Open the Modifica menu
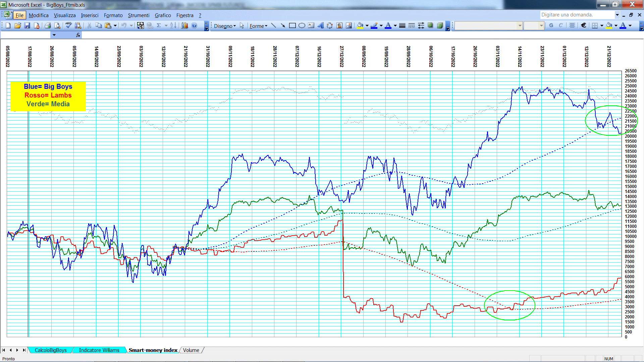This screenshot has width=644, height=362. coord(39,15)
